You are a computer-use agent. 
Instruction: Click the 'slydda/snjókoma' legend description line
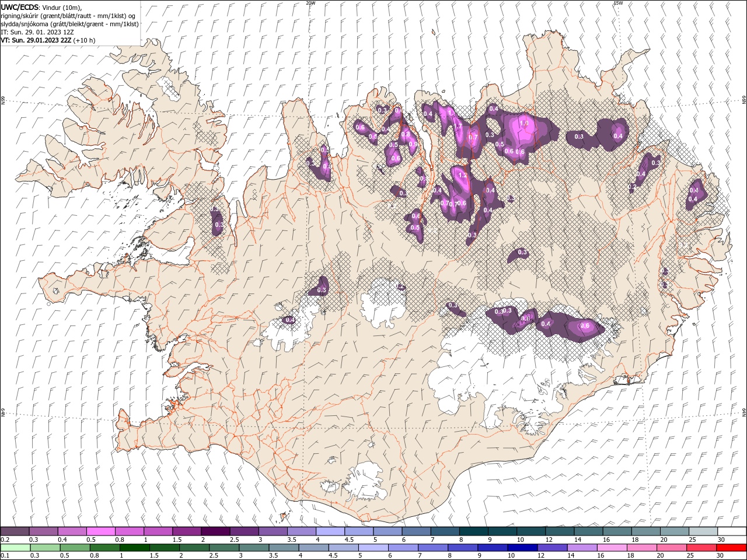(x=70, y=24)
